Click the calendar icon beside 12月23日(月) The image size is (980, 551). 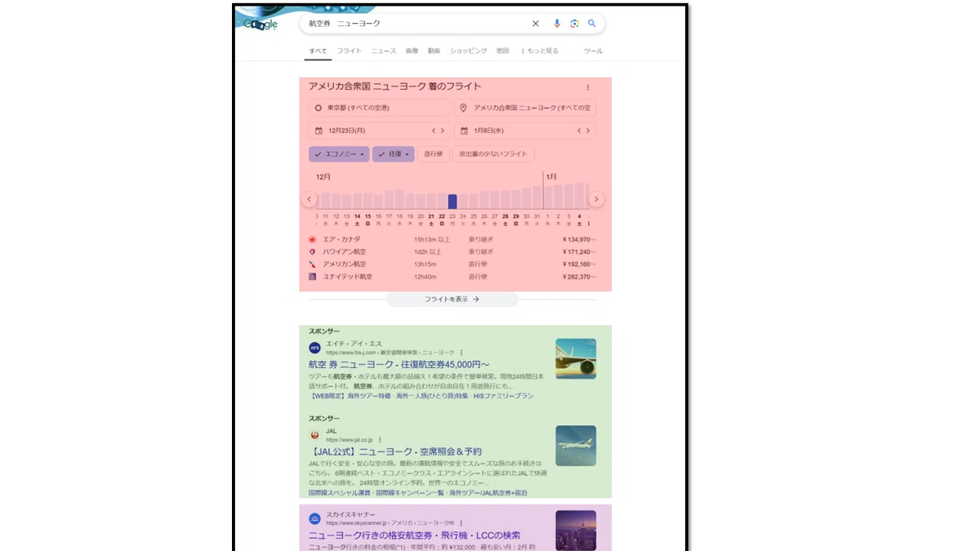click(x=318, y=131)
